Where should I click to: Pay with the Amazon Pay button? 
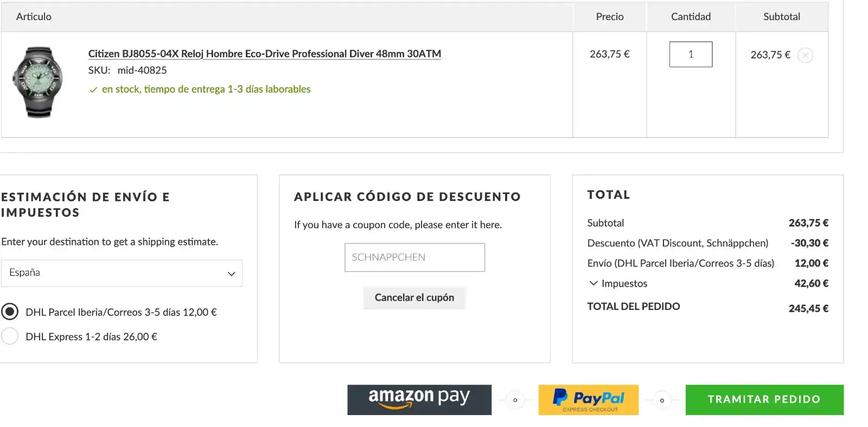[x=419, y=400]
